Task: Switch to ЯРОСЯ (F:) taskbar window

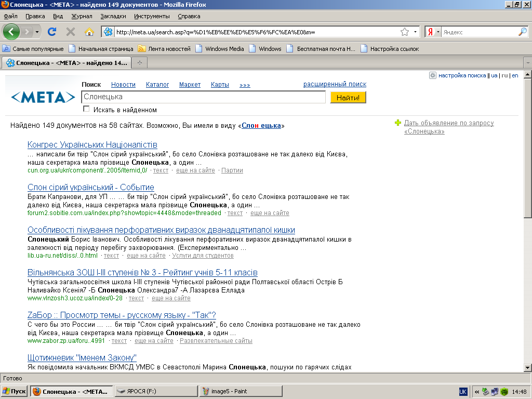Action: click(x=156, y=391)
